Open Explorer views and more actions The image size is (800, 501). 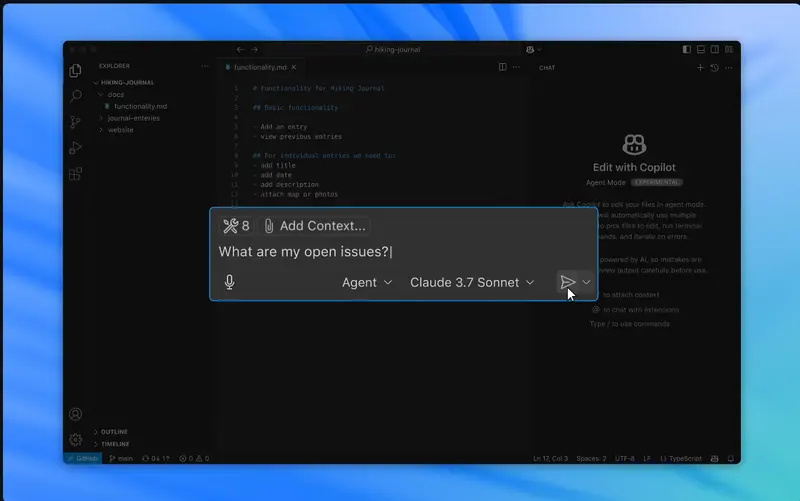click(x=205, y=66)
